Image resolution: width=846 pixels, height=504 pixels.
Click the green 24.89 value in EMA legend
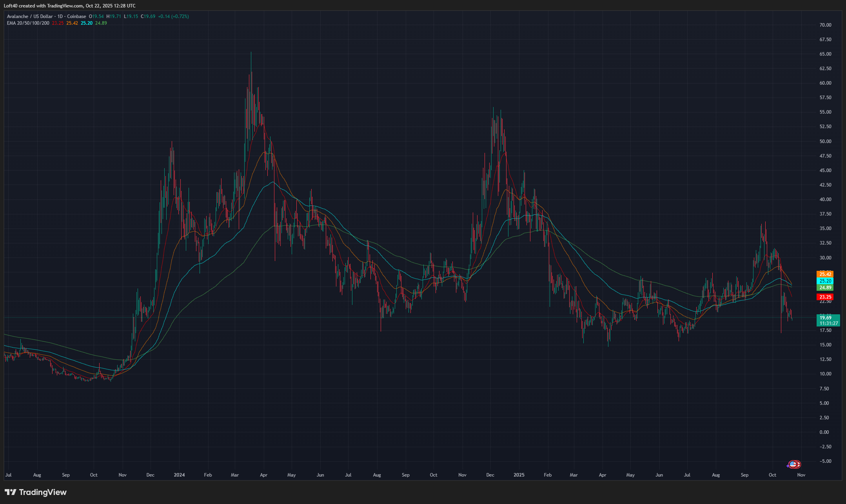point(101,23)
